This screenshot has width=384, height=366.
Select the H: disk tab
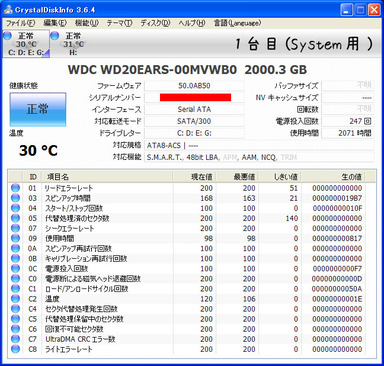coord(69,44)
